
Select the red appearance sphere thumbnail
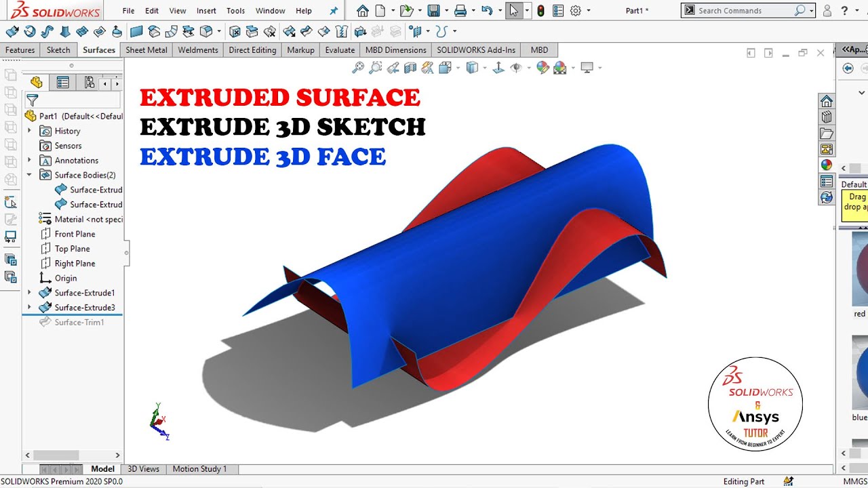[860, 268]
